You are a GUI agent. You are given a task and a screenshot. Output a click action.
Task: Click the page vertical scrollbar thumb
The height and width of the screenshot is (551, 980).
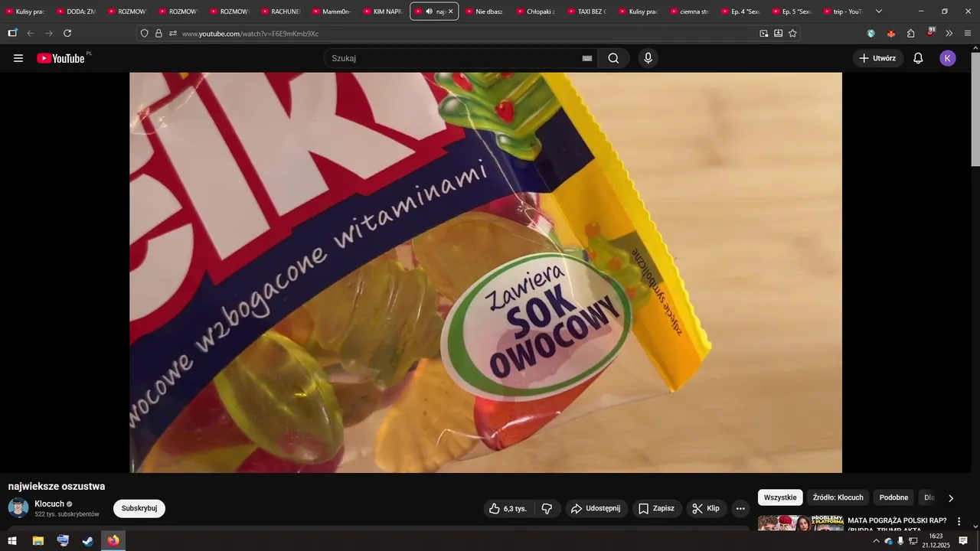click(x=975, y=109)
